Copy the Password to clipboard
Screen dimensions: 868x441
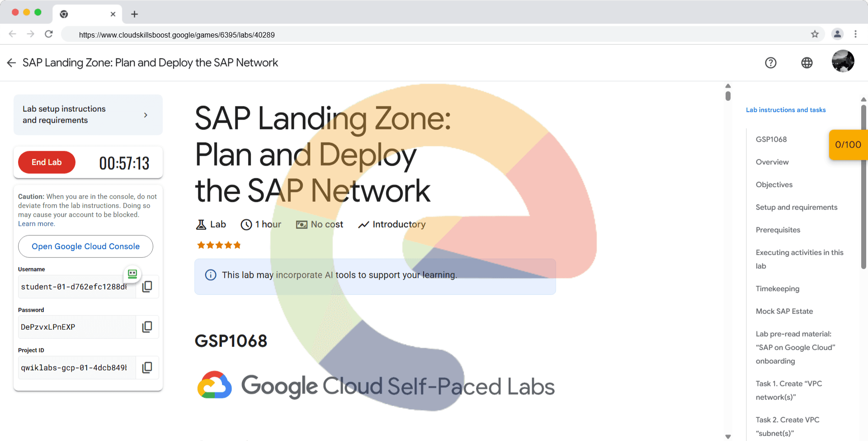coord(147,327)
